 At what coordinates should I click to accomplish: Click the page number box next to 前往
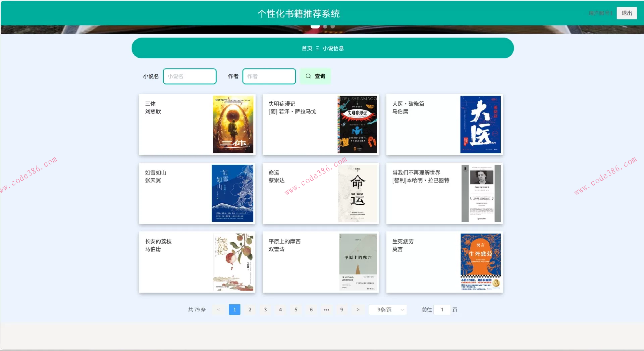click(x=442, y=309)
